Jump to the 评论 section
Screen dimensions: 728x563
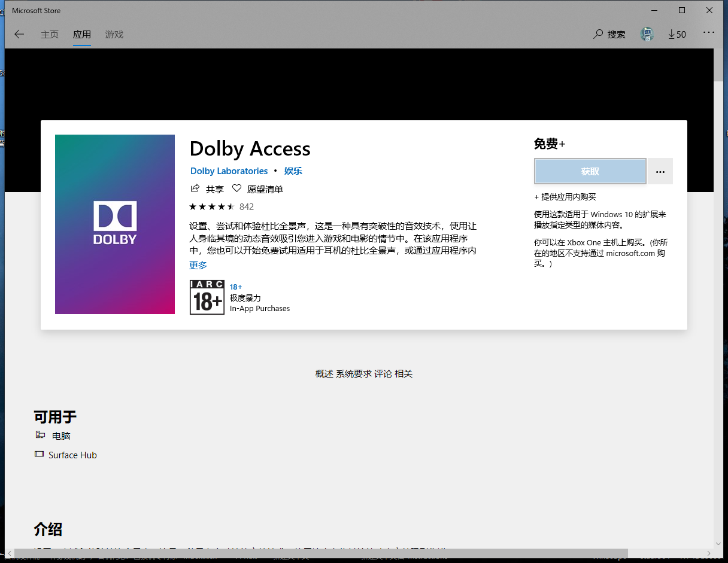pos(383,374)
